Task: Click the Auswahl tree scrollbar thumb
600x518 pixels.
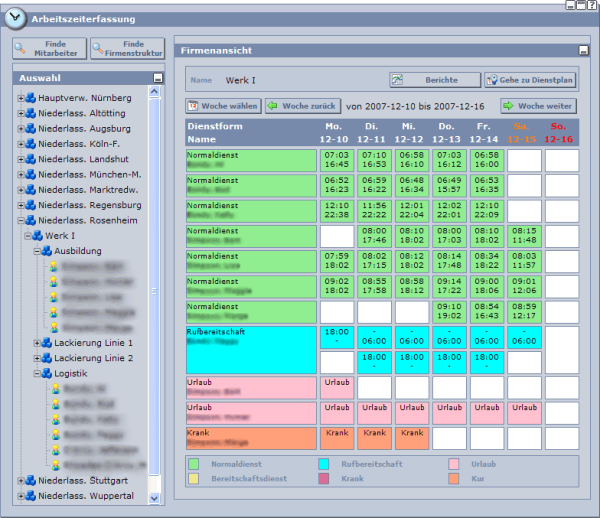Action: pyautogui.click(x=154, y=286)
